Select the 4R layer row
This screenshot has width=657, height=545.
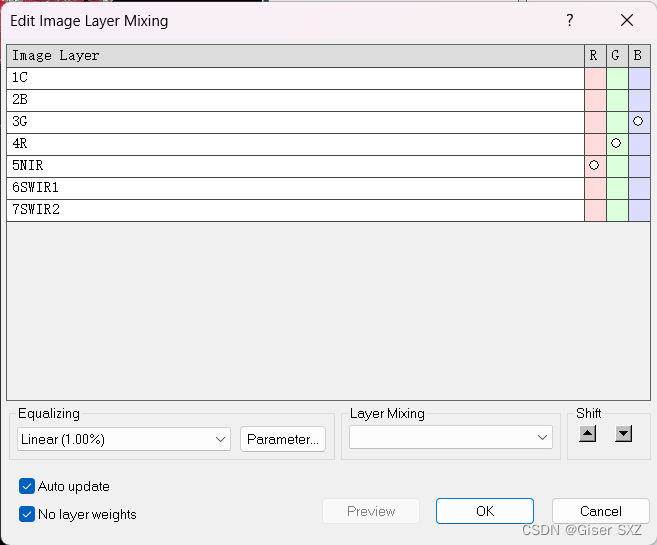tap(296, 145)
